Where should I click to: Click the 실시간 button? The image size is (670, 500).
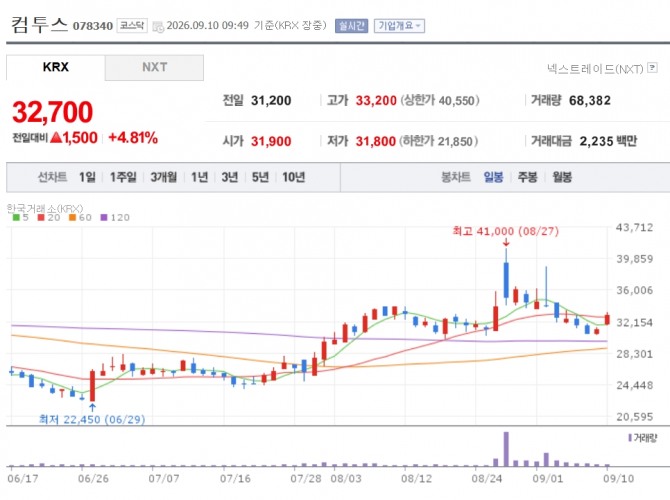point(351,26)
